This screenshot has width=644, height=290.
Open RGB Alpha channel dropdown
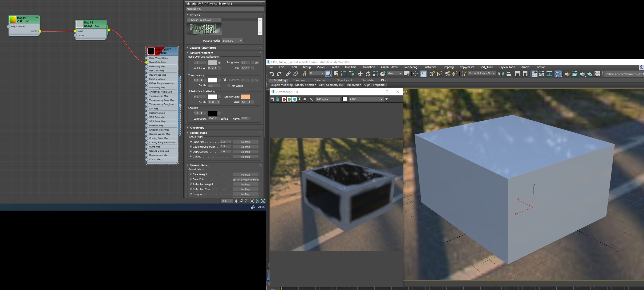pyautogui.click(x=328, y=99)
